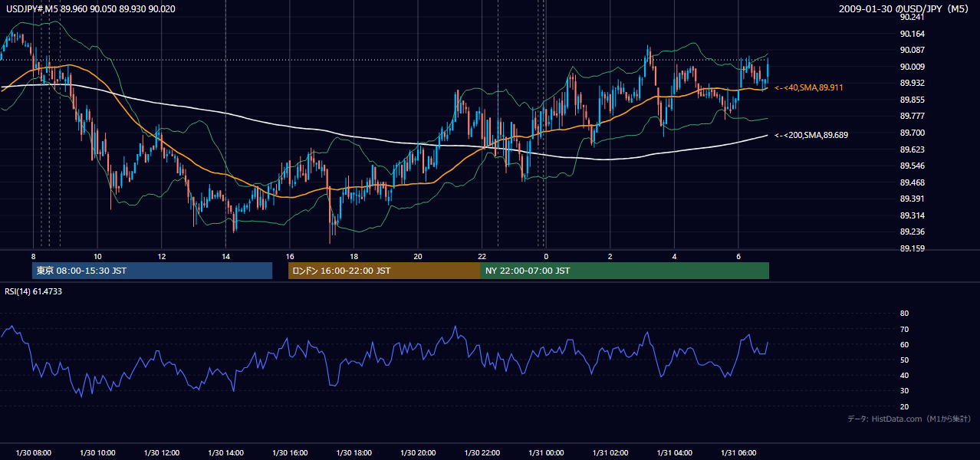Click the 2009-01-30 のUSD/JPY (M5) title
980x460 pixels.
click(x=905, y=8)
